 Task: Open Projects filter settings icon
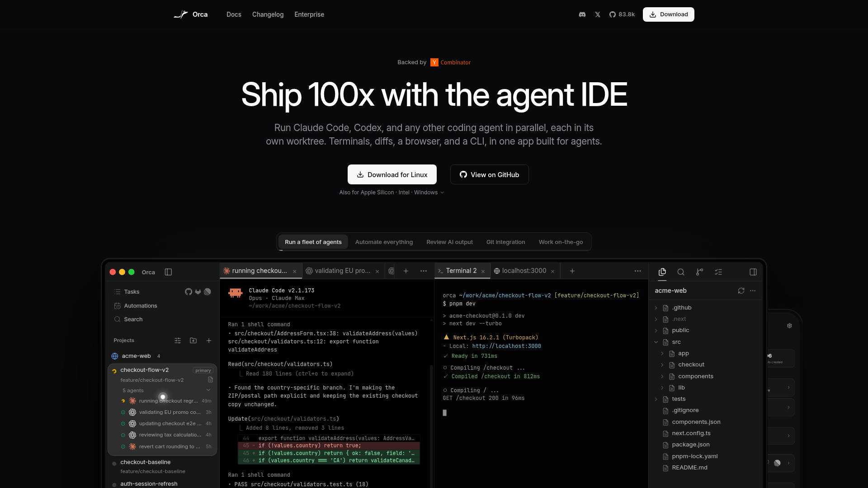click(178, 341)
